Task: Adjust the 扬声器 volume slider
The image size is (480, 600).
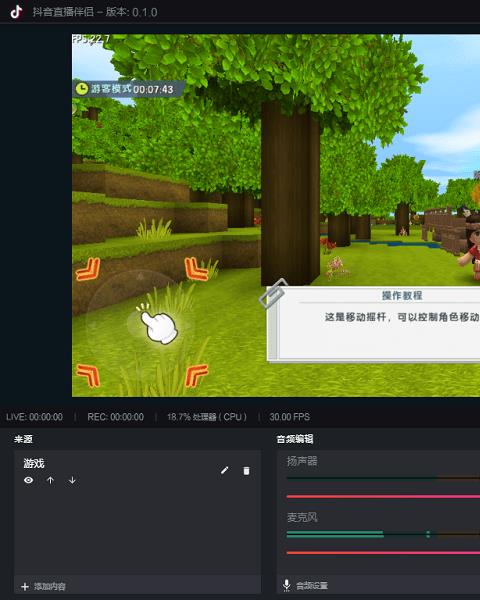Action: pyautogui.click(x=383, y=497)
